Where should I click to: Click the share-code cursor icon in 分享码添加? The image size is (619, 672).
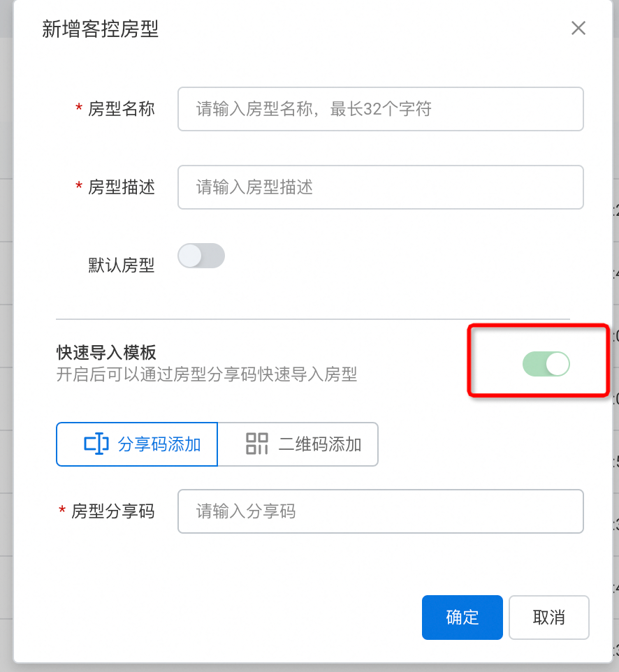coord(96,444)
